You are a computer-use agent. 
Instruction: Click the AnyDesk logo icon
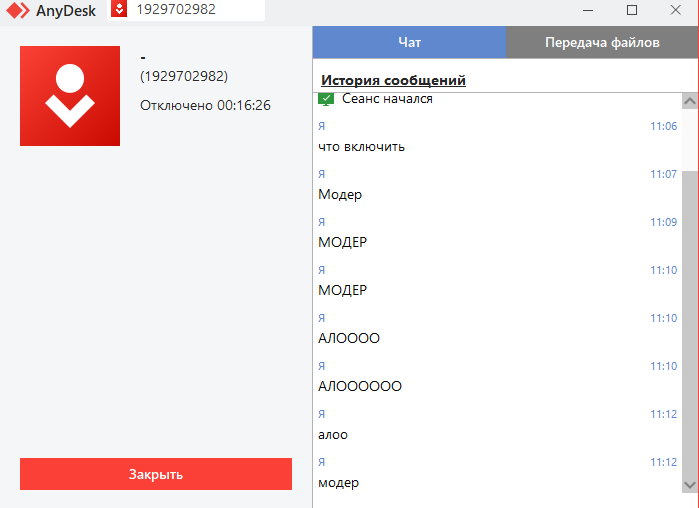tap(18, 10)
